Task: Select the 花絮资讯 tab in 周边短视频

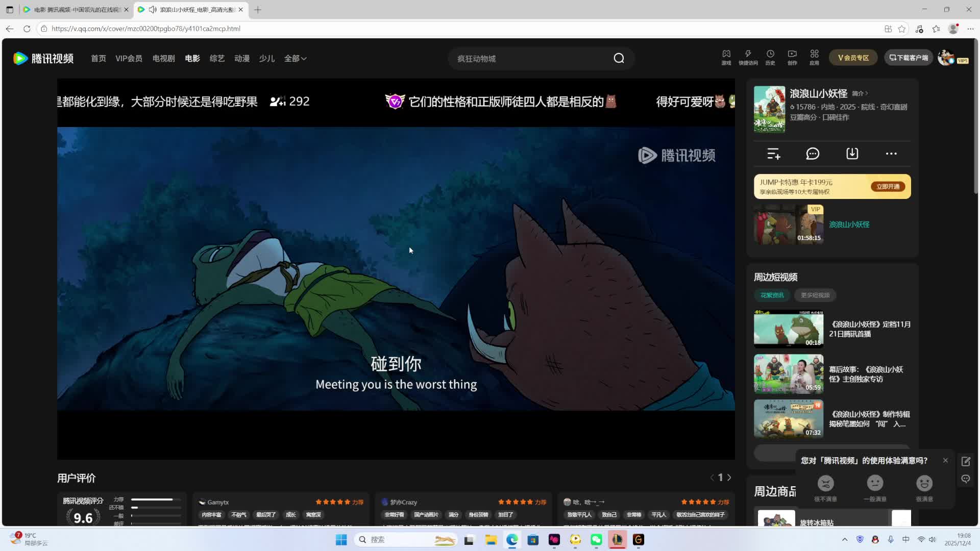Action: (x=772, y=295)
